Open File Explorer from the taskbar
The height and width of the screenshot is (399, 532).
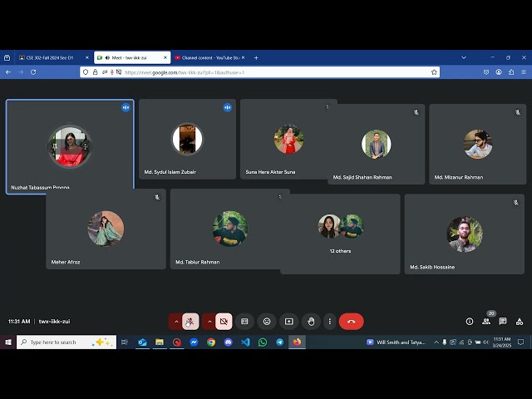point(160,342)
